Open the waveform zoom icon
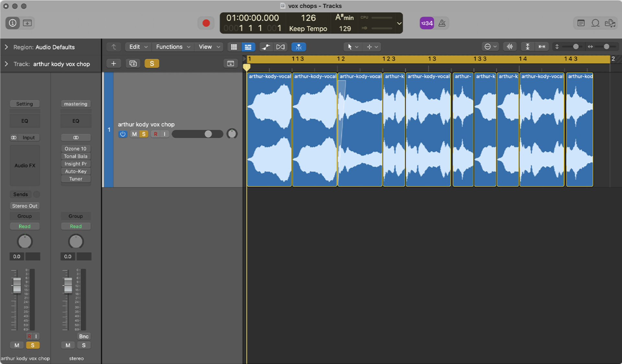 pos(510,47)
